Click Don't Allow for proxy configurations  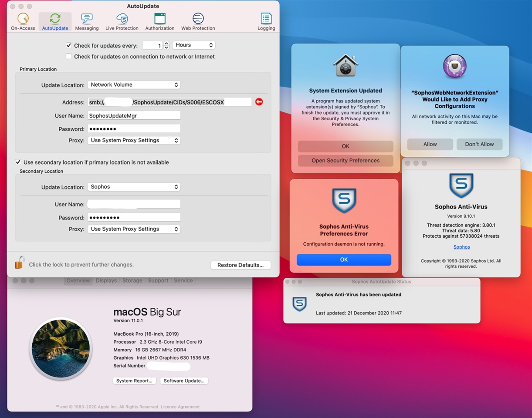pos(479,145)
